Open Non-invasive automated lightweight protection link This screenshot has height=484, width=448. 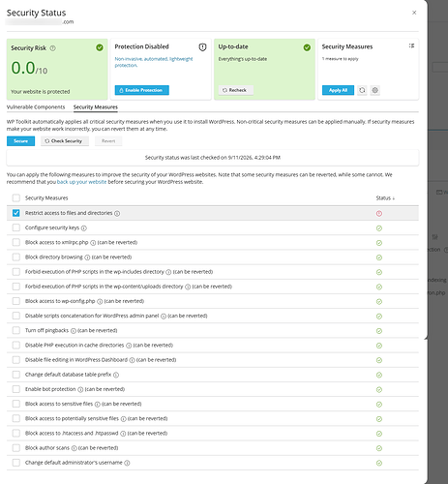(154, 62)
